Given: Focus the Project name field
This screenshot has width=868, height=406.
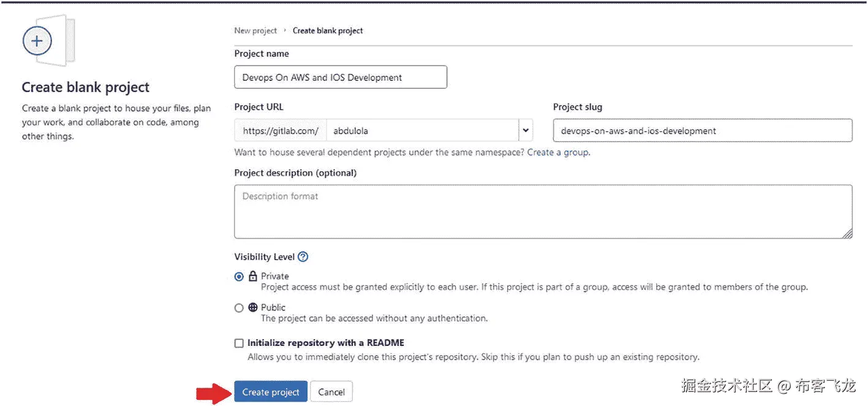Looking at the screenshot, I should coord(341,77).
